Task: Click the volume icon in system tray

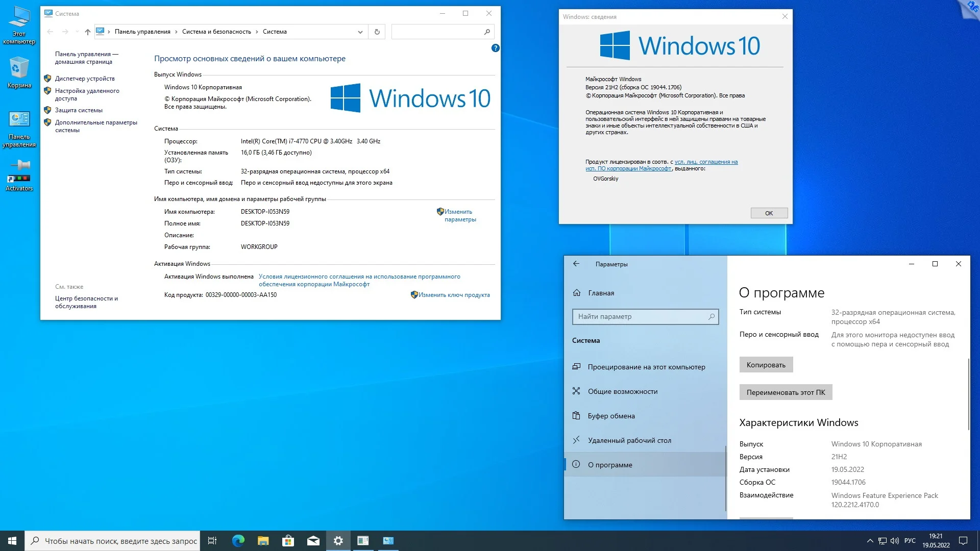Action: coord(894,541)
